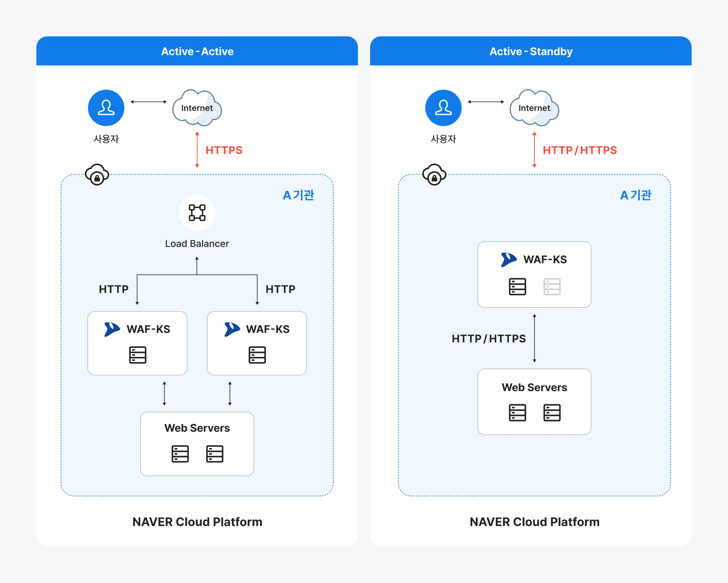Image resolution: width=728 pixels, height=583 pixels.
Task: Click the A 기관 label in left panel
Action: [x=298, y=195]
